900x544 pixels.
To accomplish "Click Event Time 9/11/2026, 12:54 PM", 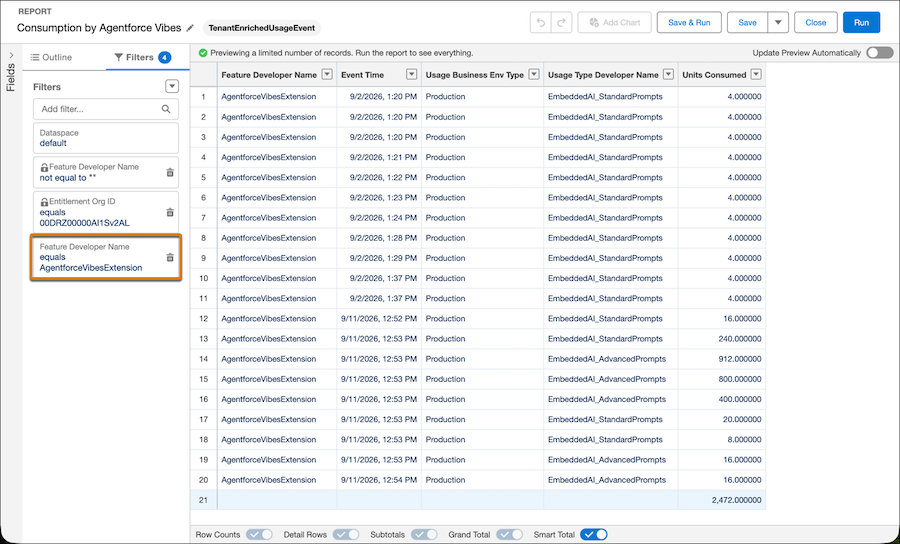I will coord(379,480).
